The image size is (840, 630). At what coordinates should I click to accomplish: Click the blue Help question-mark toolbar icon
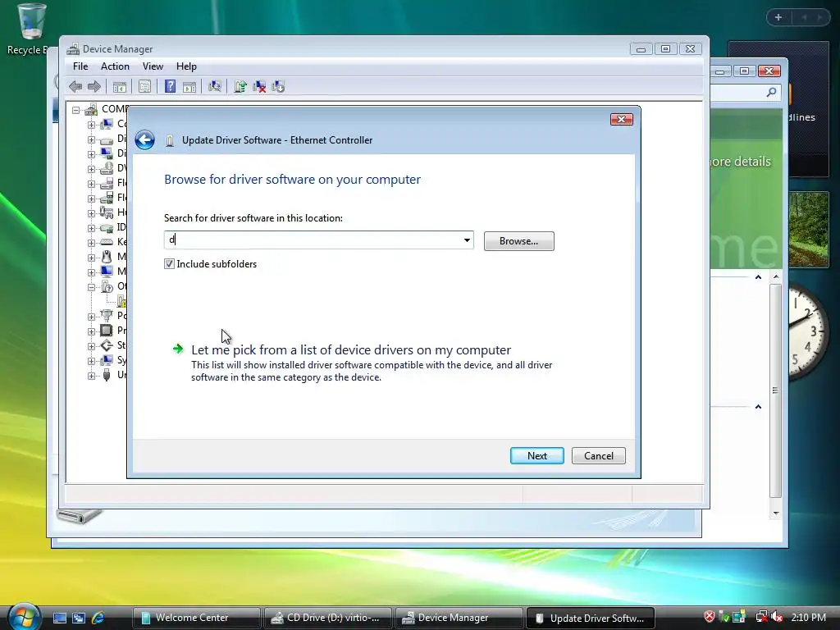pyautogui.click(x=170, y=86)
